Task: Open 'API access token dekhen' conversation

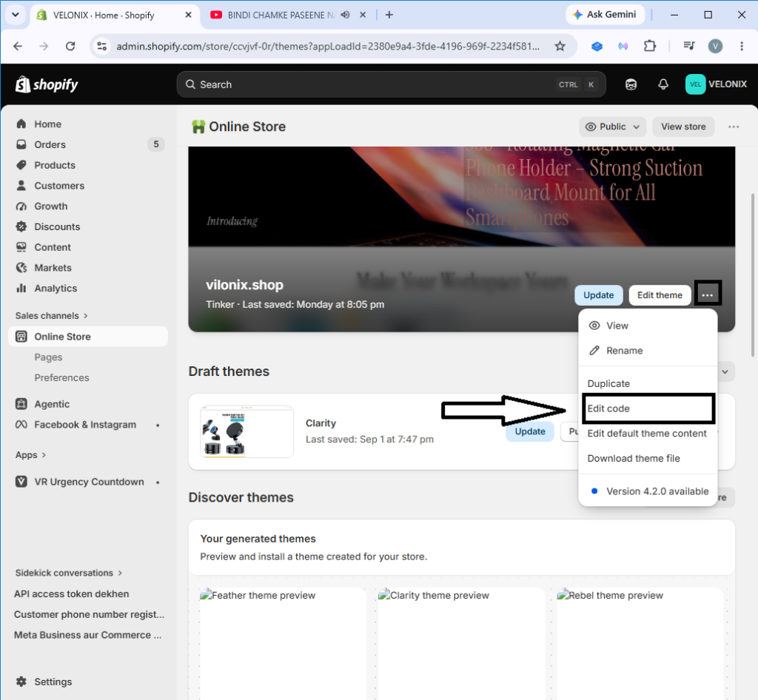Action: pos(72,593)
